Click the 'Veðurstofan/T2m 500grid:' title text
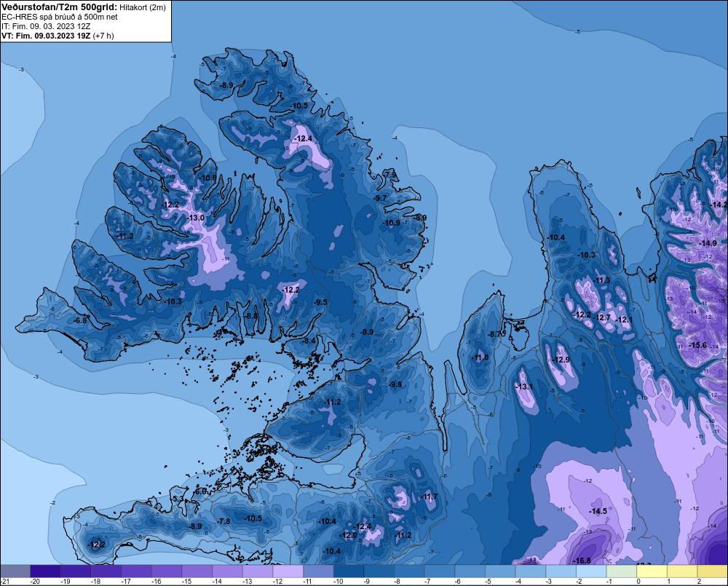Viewport: 728px width, 586px height. point(60,7)
